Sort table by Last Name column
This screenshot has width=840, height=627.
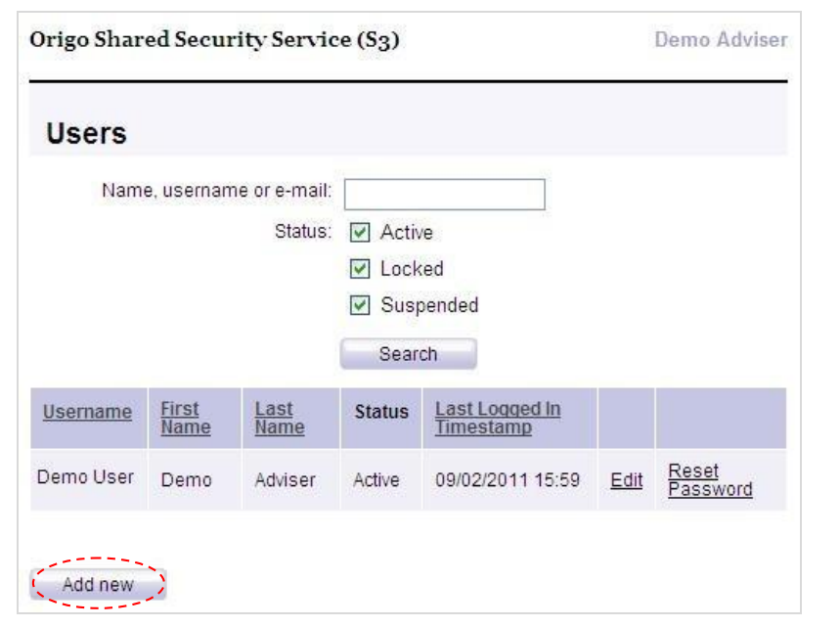point(280,418)
